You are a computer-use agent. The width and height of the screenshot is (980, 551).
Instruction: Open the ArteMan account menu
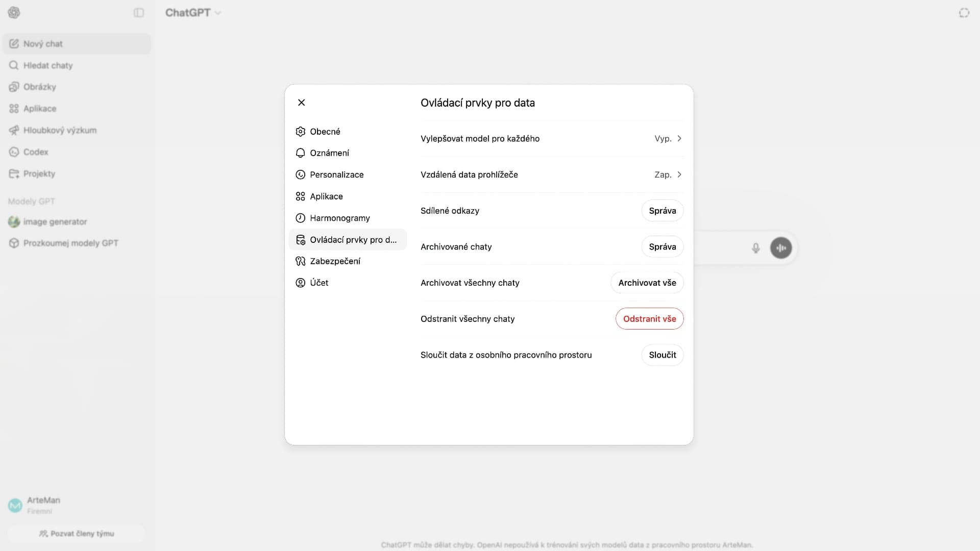click(x=43, y=505)
